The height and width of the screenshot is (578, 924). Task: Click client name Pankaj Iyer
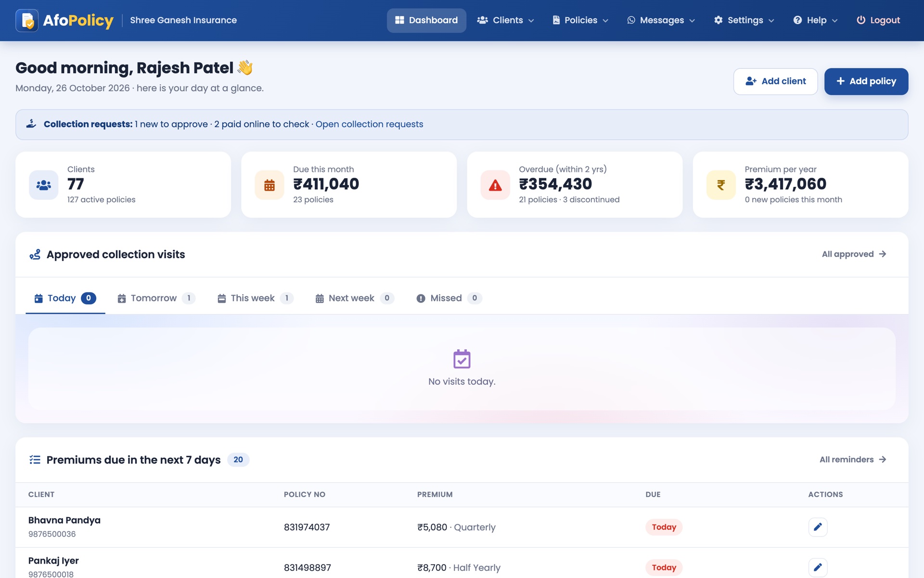53,561
